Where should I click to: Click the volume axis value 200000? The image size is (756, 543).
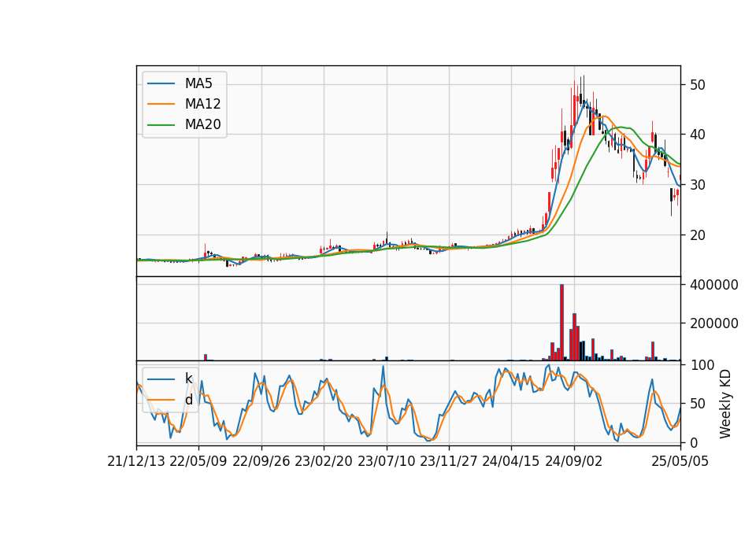click(x=714, y=323)
